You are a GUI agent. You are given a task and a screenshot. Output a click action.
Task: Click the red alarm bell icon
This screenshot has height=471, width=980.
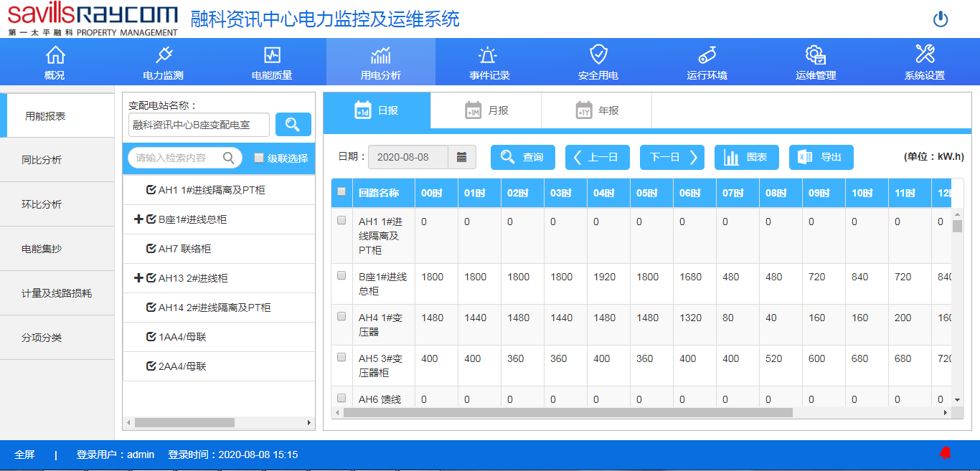[x=946, y=453]
